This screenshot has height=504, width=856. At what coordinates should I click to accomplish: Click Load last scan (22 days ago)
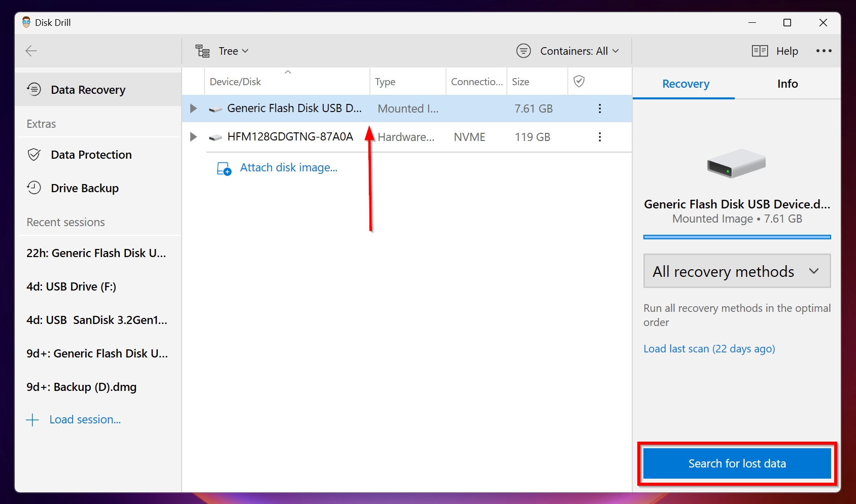point(709,349)
